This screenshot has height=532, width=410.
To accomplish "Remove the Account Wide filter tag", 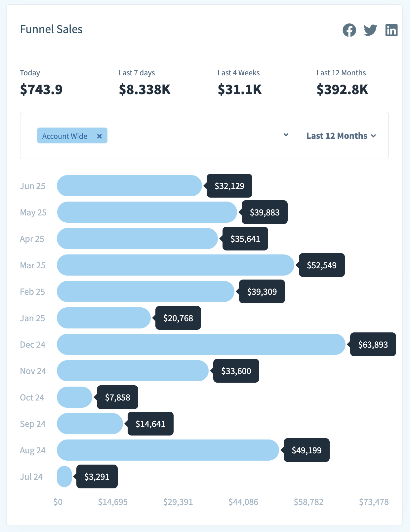I will [x=99, y=136].
